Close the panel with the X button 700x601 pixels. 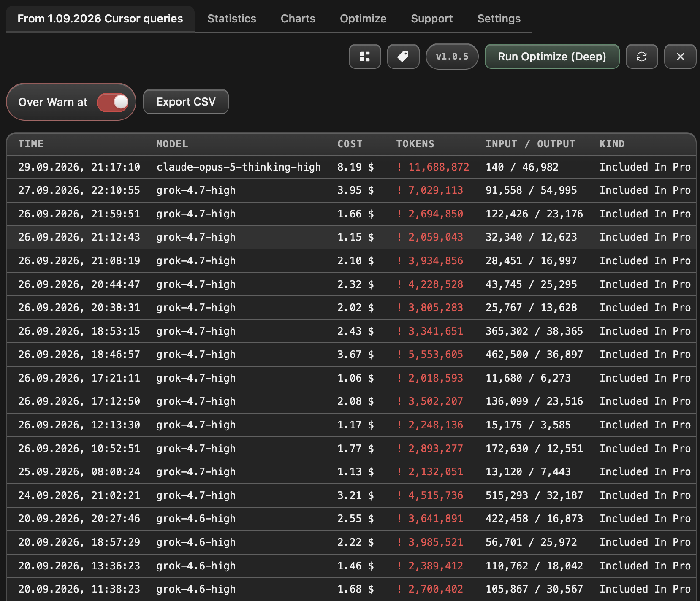[x=680, y=56]
